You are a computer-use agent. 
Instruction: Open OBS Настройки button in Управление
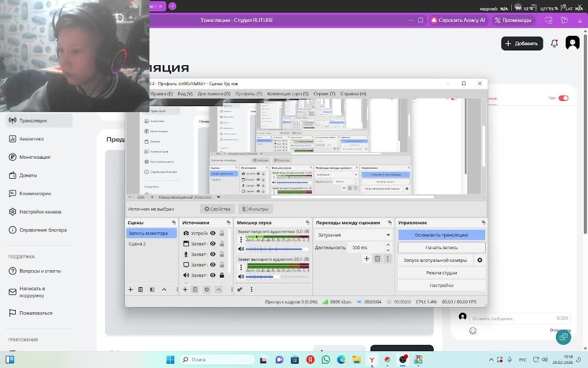(442, 285)
